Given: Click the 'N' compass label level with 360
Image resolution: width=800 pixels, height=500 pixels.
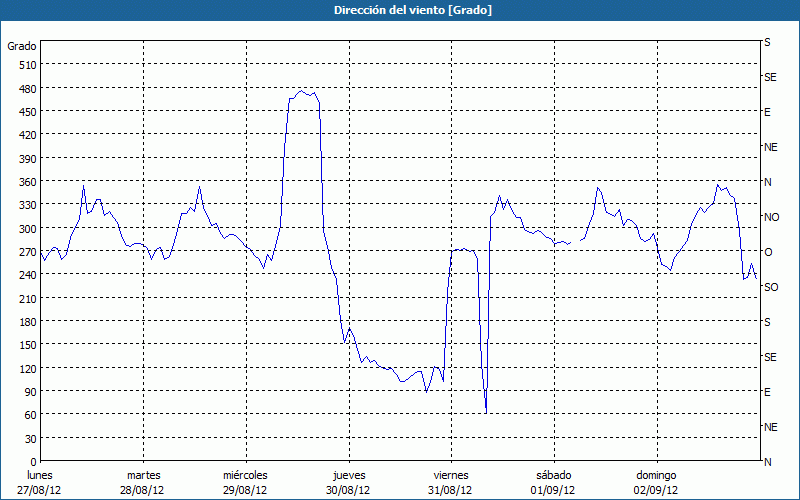Looking at the screenshot, I should tap(767, 182).
